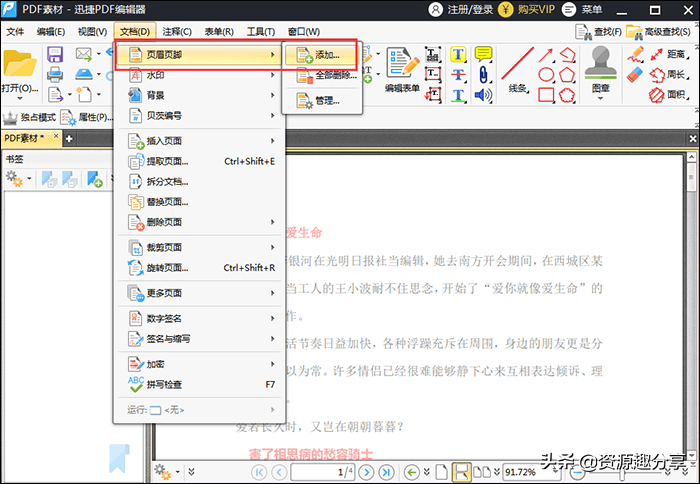Select 拆分文档... menu entry
This screenshot has width=700, height=484.
coord(199,182)
